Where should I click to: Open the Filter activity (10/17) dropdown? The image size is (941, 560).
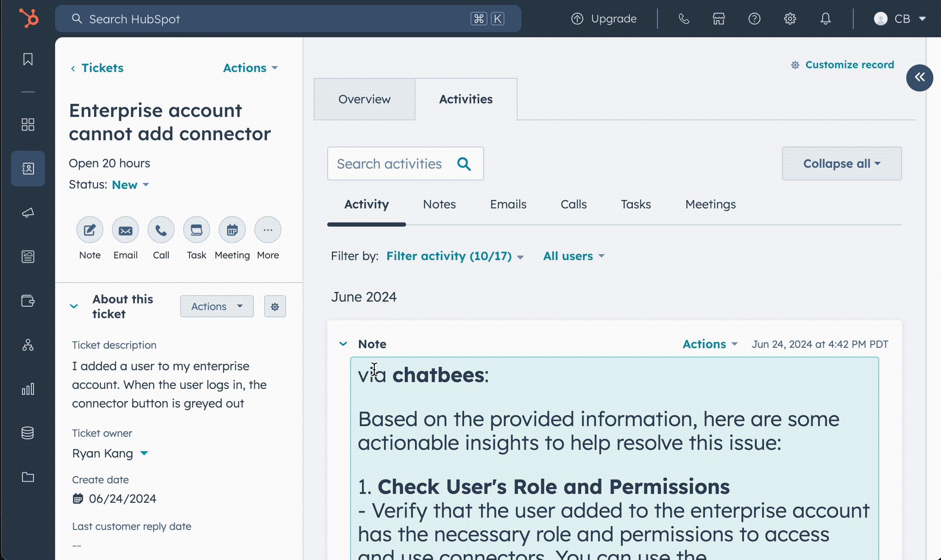click(x=454, y=256)
